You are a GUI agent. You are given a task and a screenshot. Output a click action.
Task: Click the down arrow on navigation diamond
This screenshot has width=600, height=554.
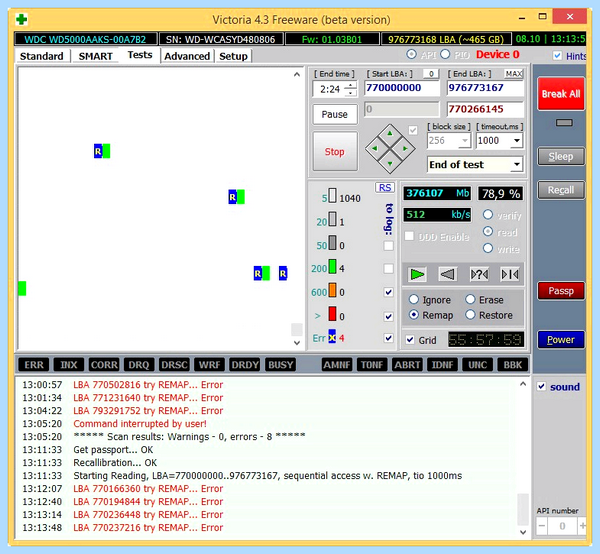pyautogui.click(x=390, y=164)
